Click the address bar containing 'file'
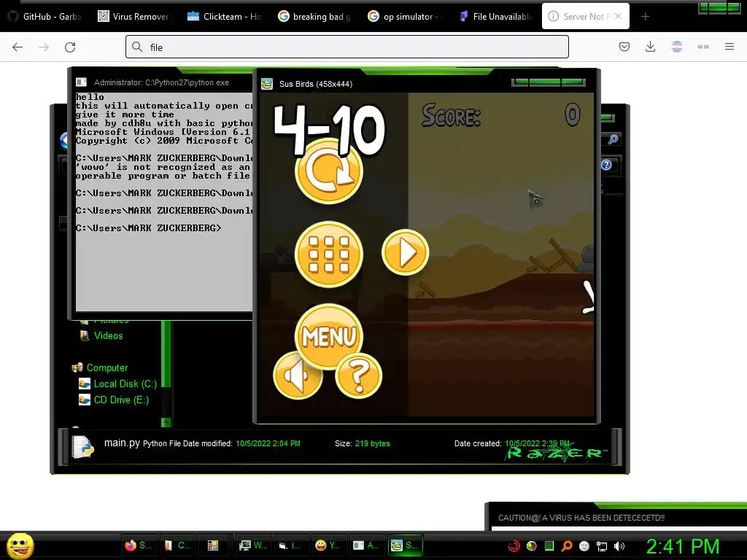The height and width of the screenshot is (560, 747). [x=347, y=47]
